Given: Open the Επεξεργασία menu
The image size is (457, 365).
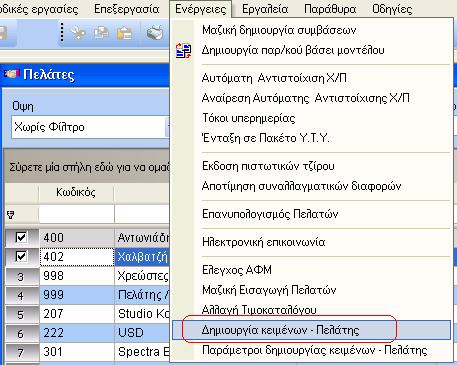Looking at the screenshot, I should pos(127,9).
